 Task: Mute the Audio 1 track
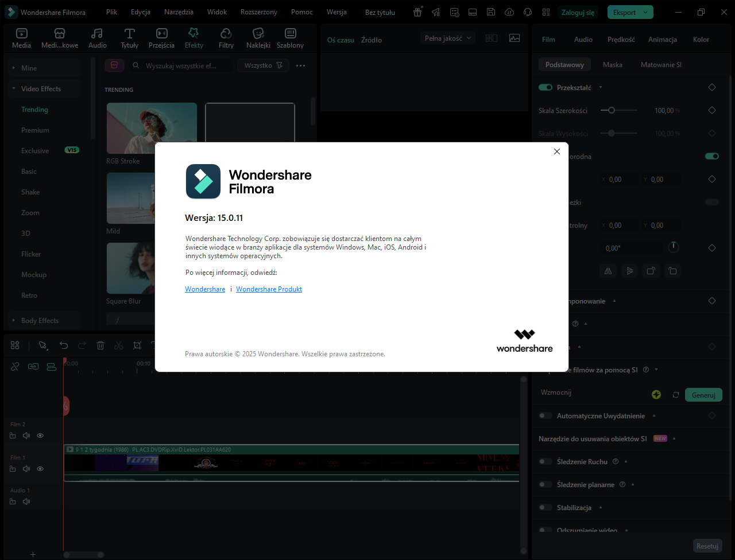pos(26,501)
